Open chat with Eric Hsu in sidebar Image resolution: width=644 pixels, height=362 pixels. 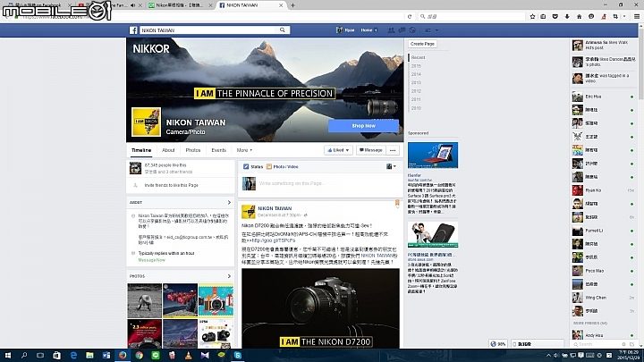coord(604,97)
